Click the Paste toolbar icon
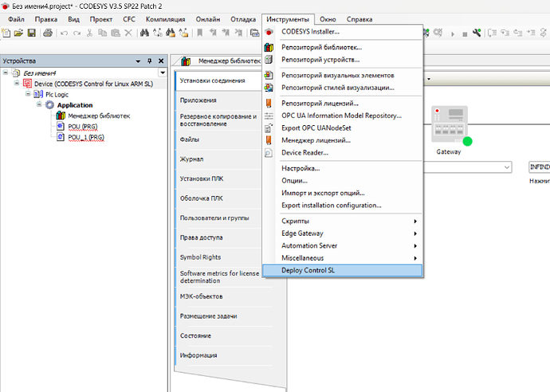The image size is (550, 392). (116, 33)
